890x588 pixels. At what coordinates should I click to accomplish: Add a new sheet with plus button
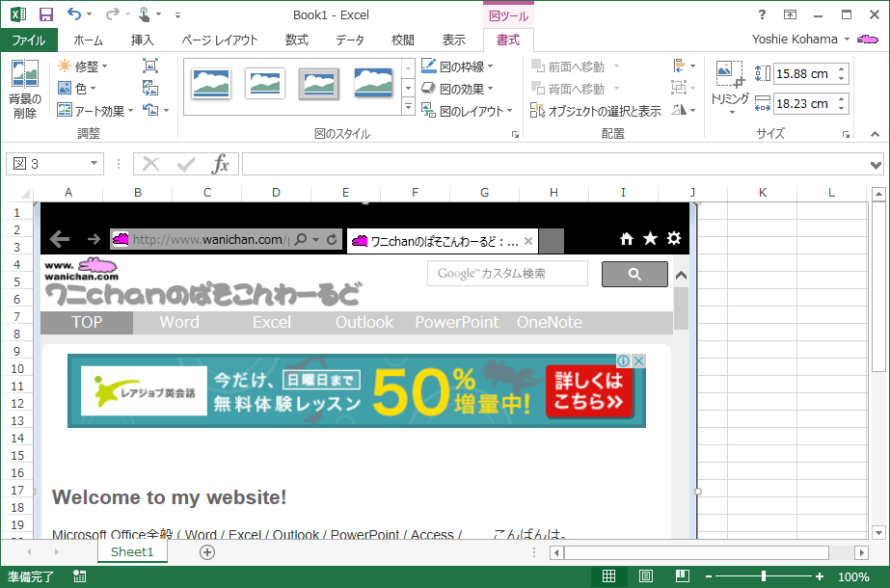[x=207, y=552]
